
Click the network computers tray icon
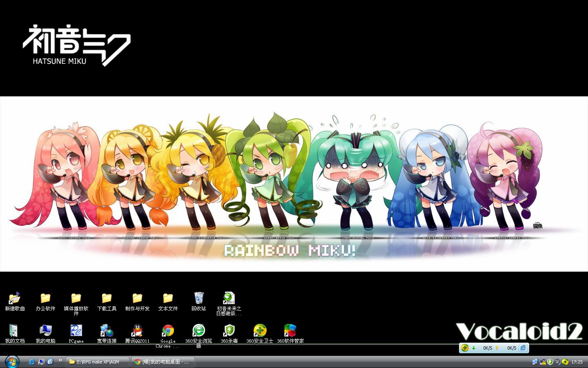[x=535, y=362]
